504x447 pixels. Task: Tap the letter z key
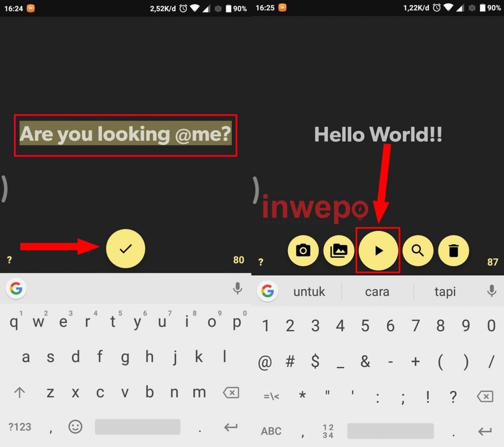click(50, 393)
